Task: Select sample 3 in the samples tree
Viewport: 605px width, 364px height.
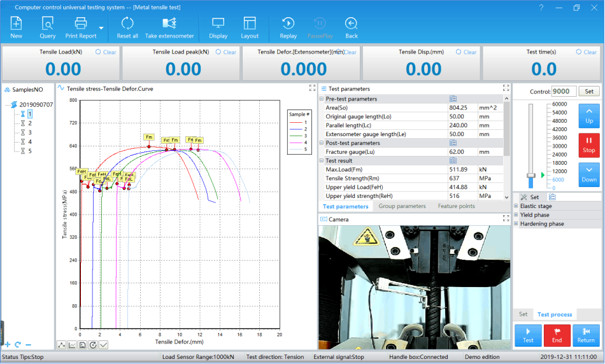Action: (x=29, y=132)
